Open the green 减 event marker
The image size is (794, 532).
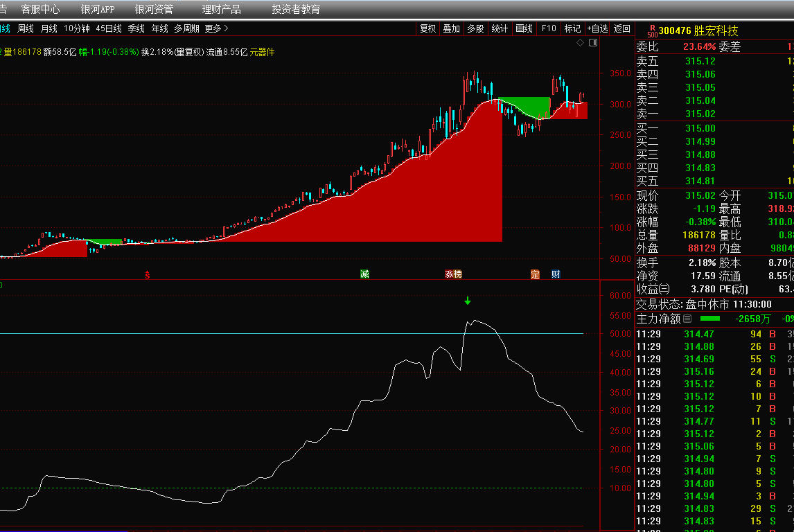pyautogui.click(x=364, y=274)
